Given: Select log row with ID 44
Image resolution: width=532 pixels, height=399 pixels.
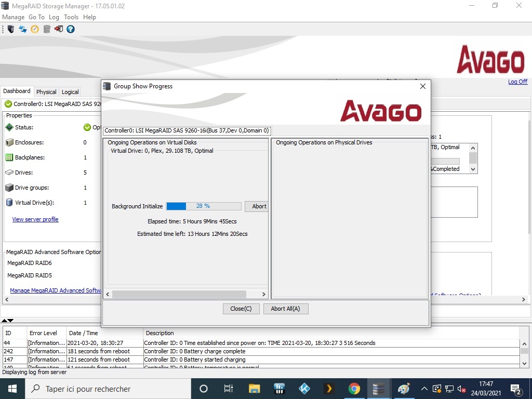Looking at the screenshot, I should pyautogui.click(x=261, y=343).
